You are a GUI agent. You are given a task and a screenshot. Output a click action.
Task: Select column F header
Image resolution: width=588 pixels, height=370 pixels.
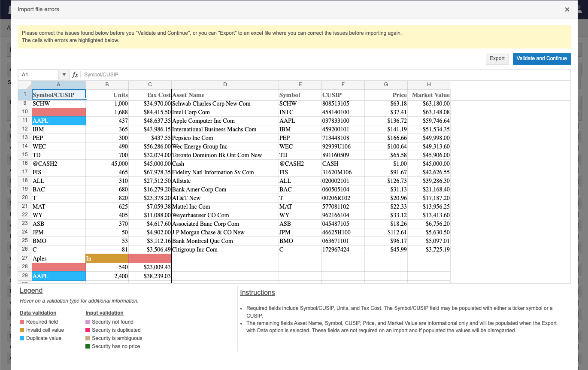click(x=343, y=85)
